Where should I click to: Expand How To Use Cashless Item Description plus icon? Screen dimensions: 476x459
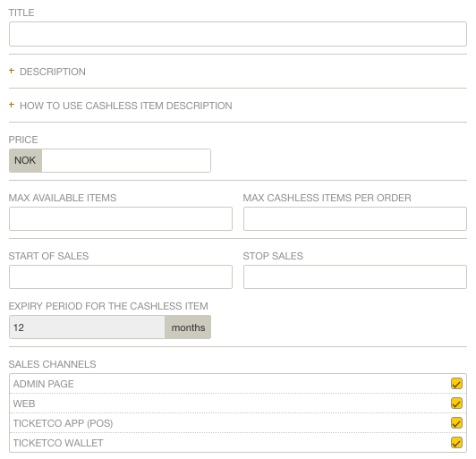[x=12, y=105]
